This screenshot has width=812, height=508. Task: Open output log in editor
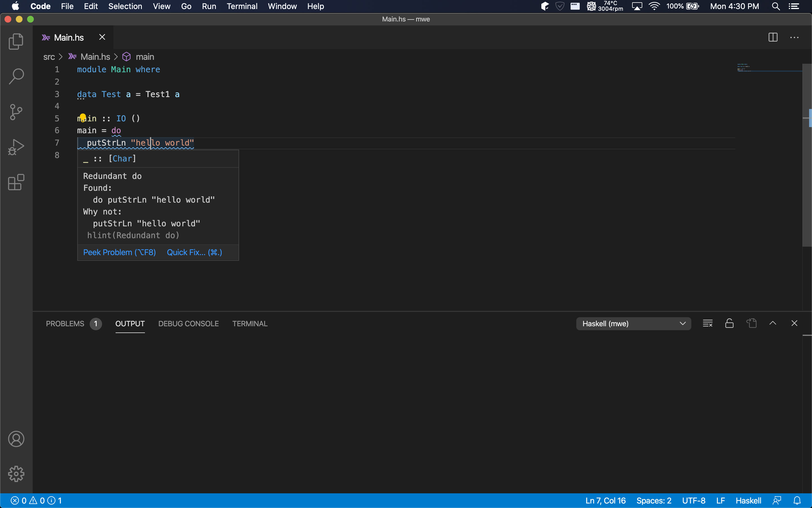coord(751,323)
